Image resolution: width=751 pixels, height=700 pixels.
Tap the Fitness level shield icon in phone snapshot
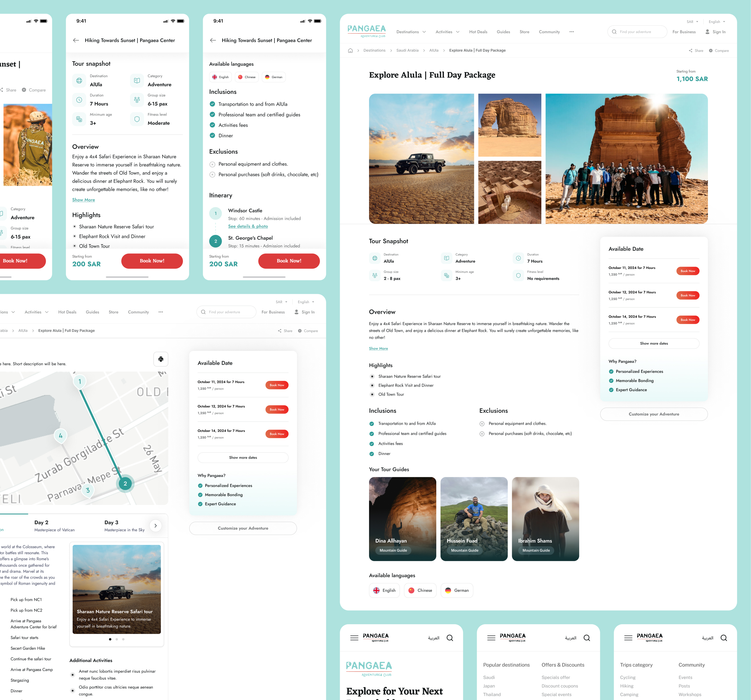137,119
